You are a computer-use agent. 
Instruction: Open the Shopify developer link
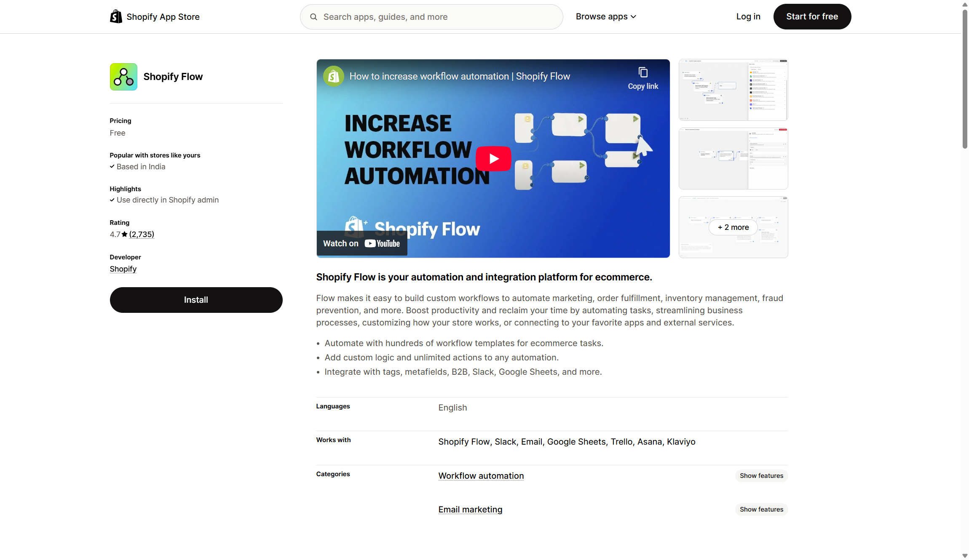(123, 269)
